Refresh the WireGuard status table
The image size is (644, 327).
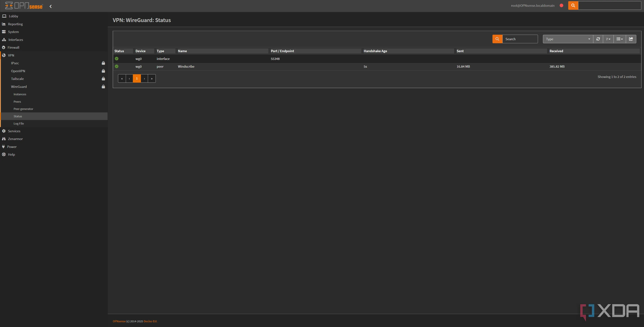click(598, 39)
